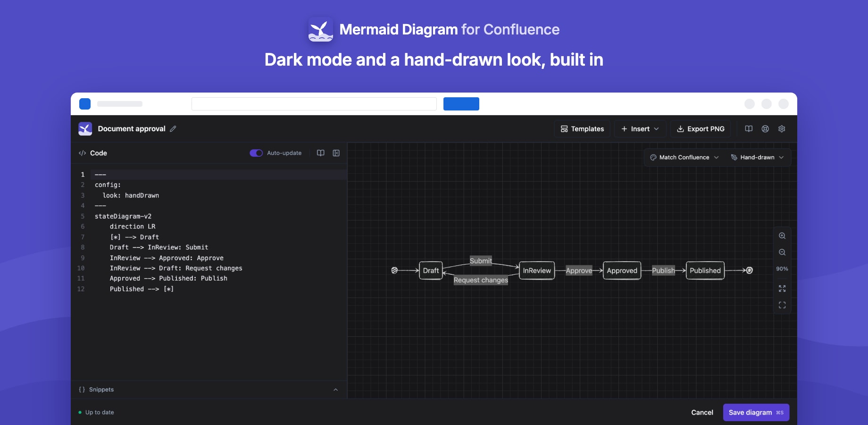Click code line 'Approved --> Published: Publish'
The height and width of the screenshot is (425, 868).
(x=168, y=279)
